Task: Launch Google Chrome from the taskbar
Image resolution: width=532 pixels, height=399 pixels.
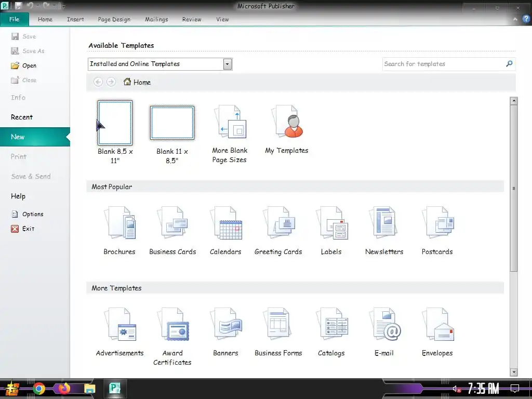Action: point(38,389)
